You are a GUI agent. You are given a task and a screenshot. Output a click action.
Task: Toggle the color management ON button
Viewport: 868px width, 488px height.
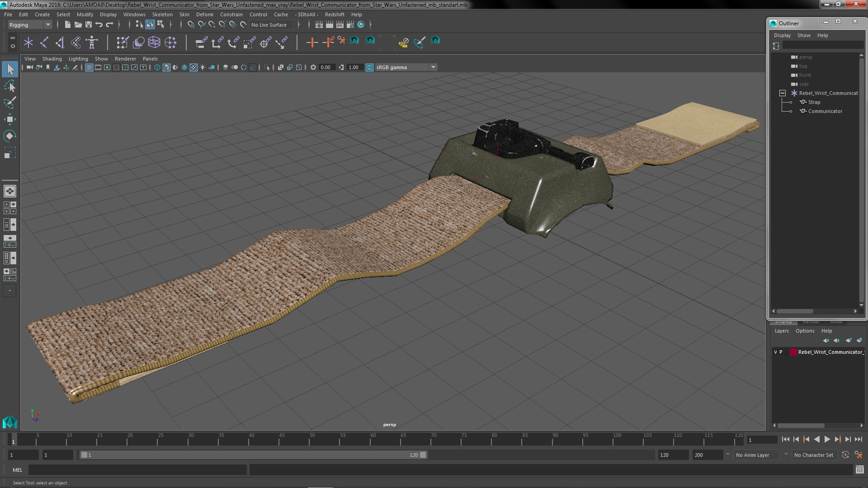(x=369, y=67)
